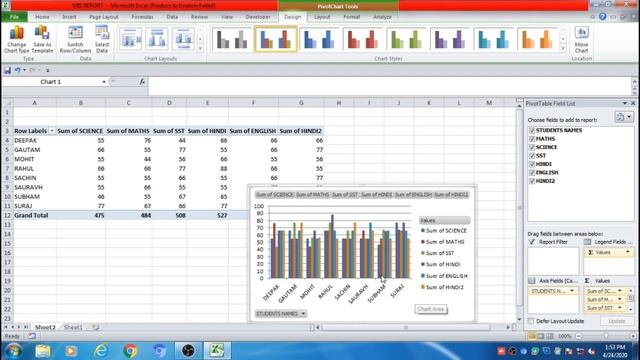Open the Analyze PivotChart tab
The width and height of the screenshot is (640, 360).
coord(382,17)
